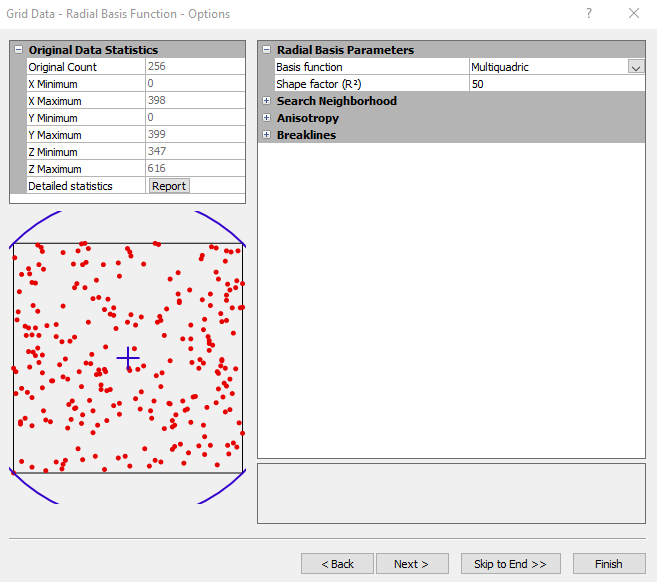Click the Detailed statistics label

click(70, 186)
